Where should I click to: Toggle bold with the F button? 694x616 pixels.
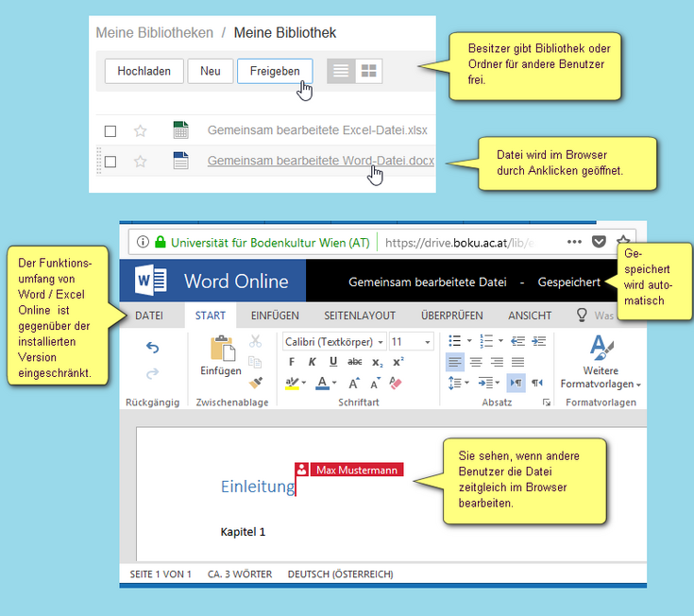(x=292, y=362)
